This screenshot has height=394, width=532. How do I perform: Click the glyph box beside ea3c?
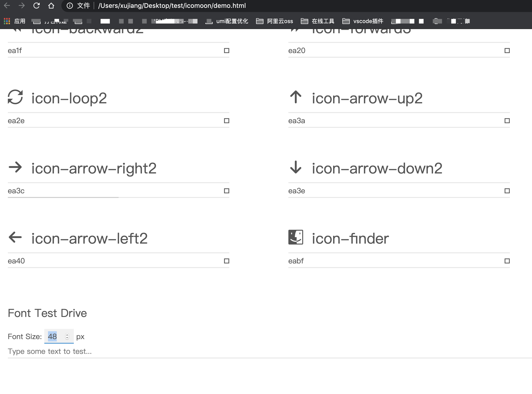coord(227,191)
